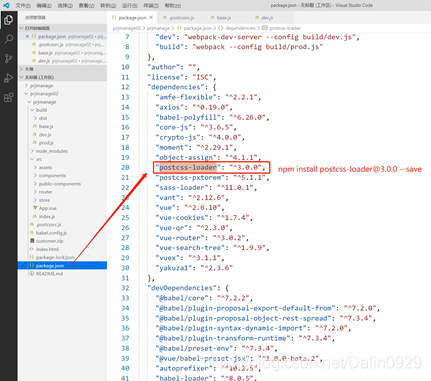Click the zip icon next to customer.zip
This screenshot has width=431, height=381.
pyautogui.click(x=32, y=241)
